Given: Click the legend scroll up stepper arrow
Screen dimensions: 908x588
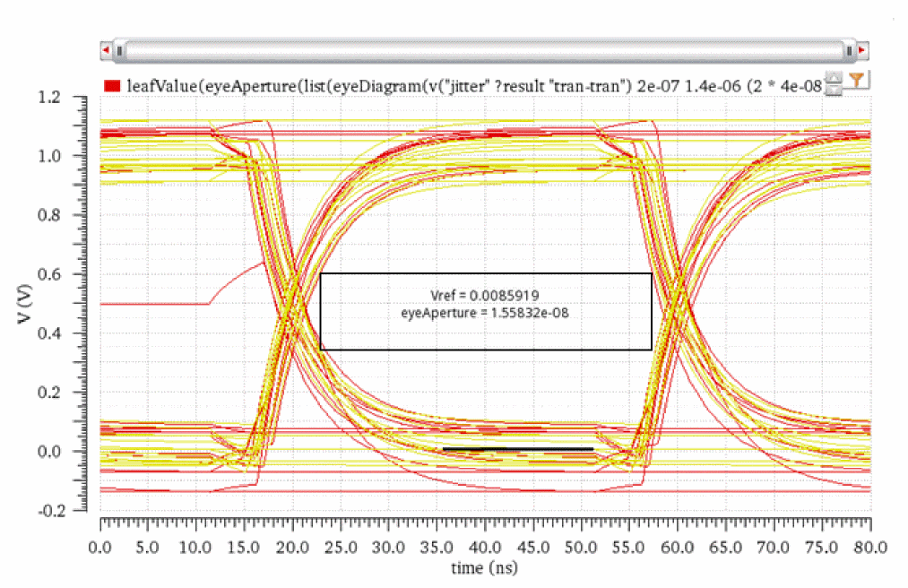Looking at the screenshot, I should (834, 79).
